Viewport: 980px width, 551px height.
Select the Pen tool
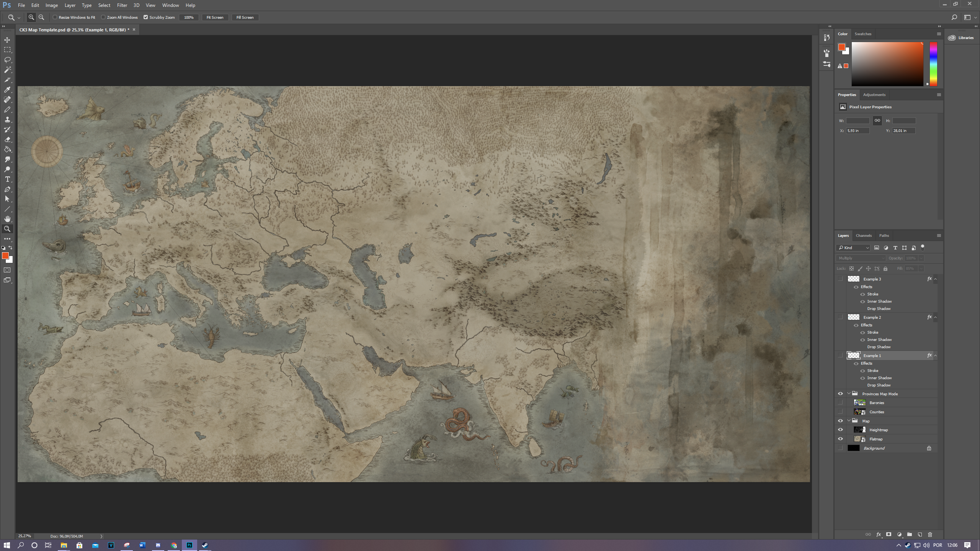[x=7, y=189]
